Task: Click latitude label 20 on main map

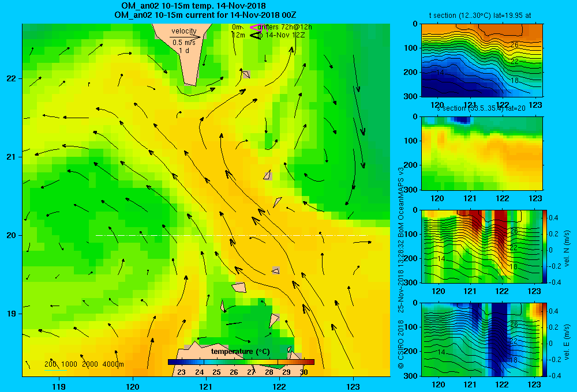Action: [11, 235]
